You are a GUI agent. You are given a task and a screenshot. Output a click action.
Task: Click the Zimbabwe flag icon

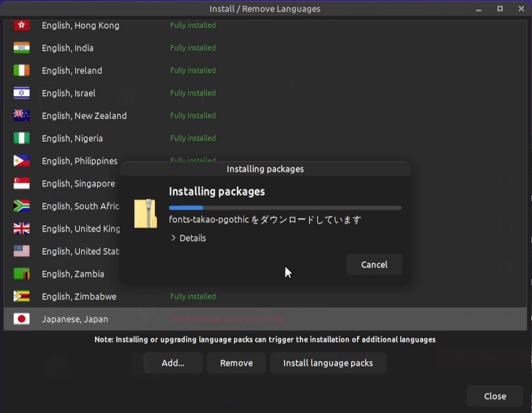pyautogui.click(x=21, y=297)
